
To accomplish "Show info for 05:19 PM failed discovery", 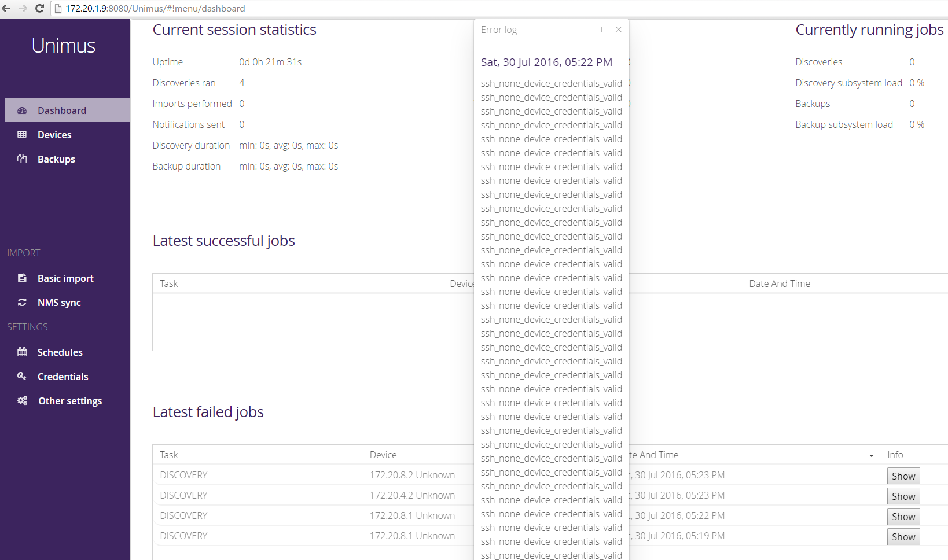I will 903,537.
